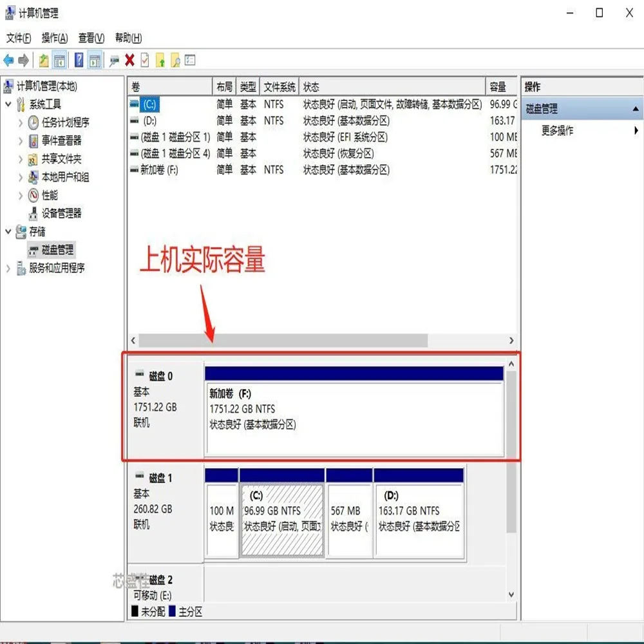Viewport: 644px width, 644px height.
Task: Expand the 性能 node arrow
Action: [x=21, y=196]
